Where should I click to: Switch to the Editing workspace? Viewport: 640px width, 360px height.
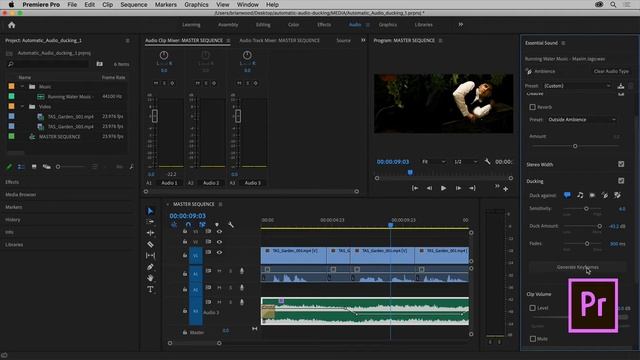263,24
